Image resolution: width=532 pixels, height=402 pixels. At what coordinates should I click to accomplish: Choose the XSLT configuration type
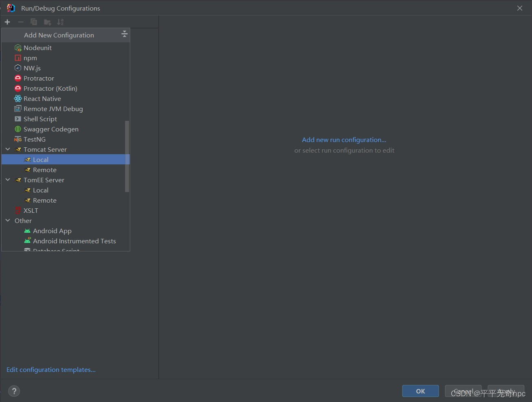point(66,210)
